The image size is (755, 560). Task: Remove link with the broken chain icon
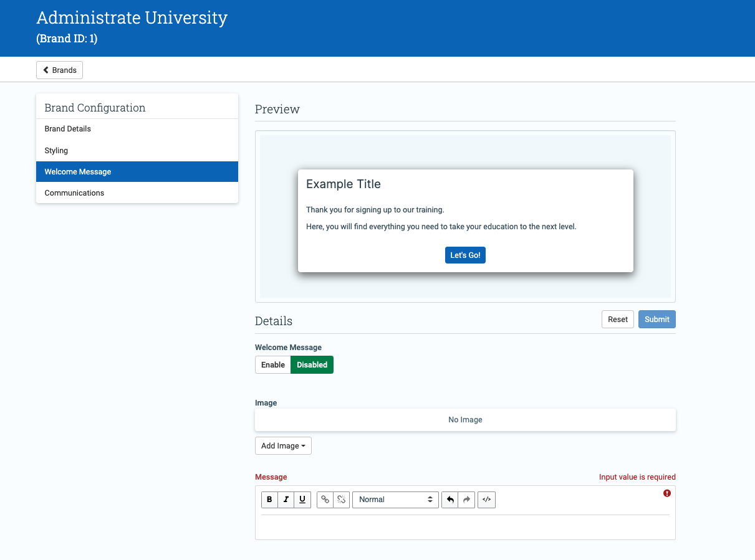point(342,500)
